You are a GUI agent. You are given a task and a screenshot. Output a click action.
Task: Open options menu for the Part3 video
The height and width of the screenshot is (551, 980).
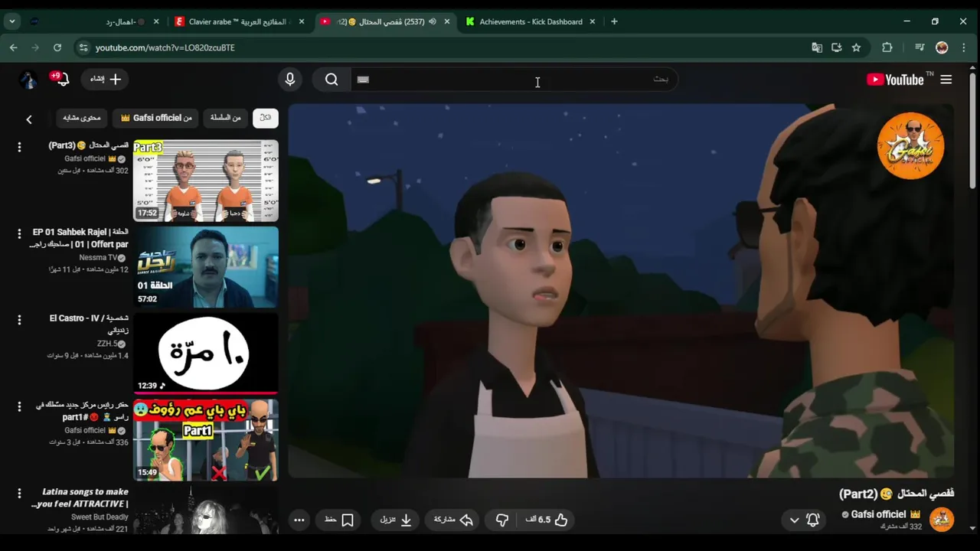(19, 147)
